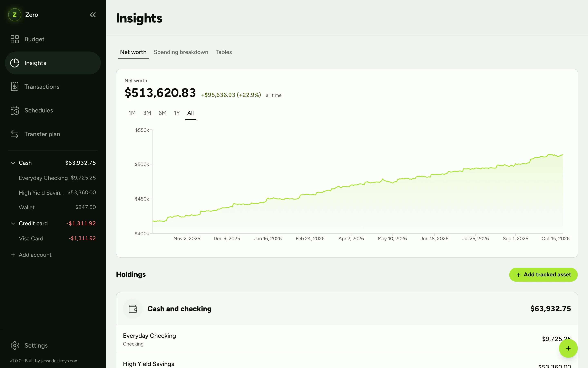Collapse the Credit card group chevron
Viewport: 588px width, 368px height.
(13, 223)
